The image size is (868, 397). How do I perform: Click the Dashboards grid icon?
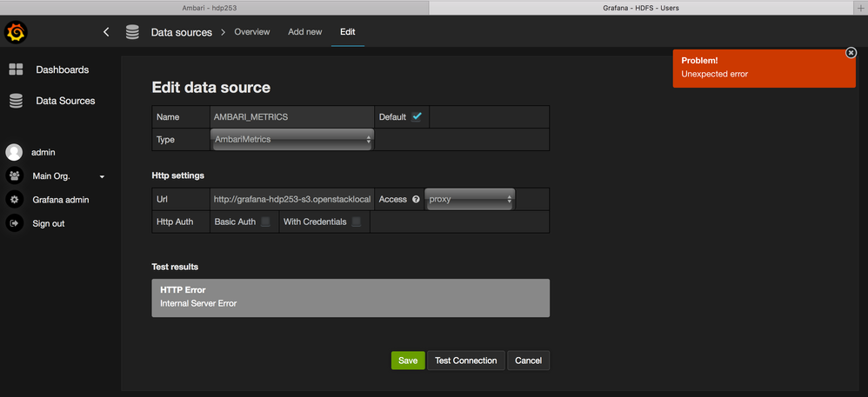16,69
